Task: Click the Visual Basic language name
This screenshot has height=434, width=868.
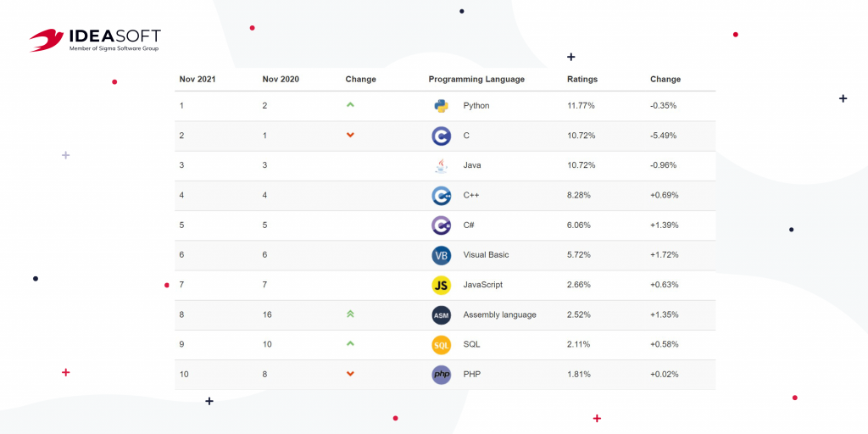Action: pos(486,255)
